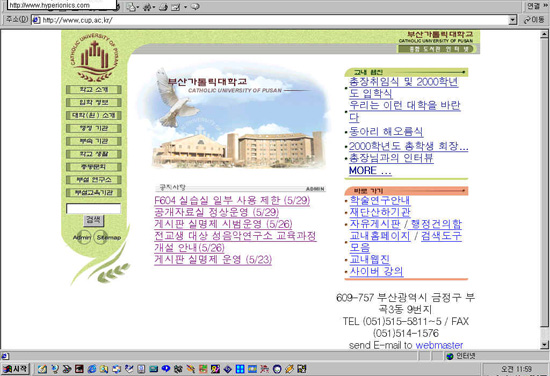The height and width of the screenshot is (376, 550).
Task: Click the Sitemap round button
Action: pos(108,237)
